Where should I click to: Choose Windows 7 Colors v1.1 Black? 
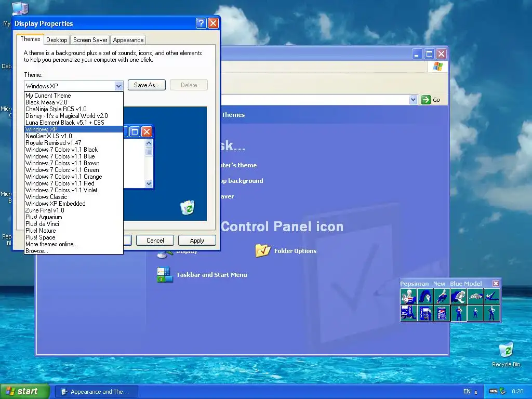point(74,150)
